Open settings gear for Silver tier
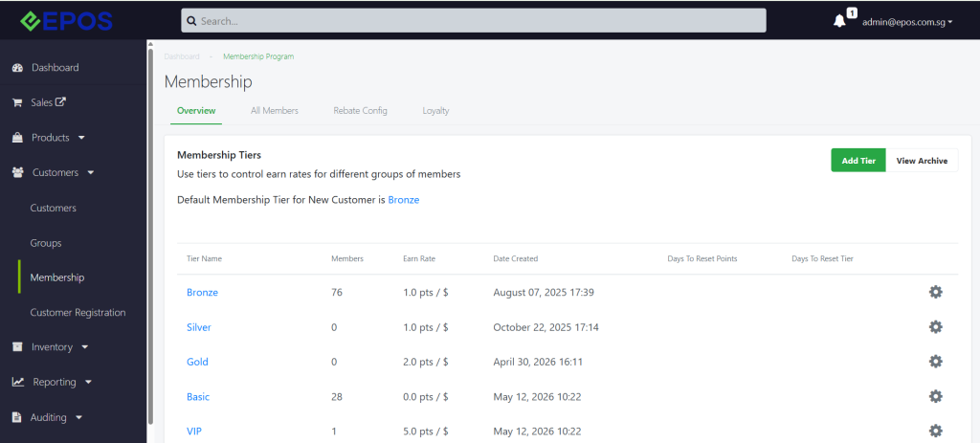This screenshot has height=443, width=980. coord(935,327)
